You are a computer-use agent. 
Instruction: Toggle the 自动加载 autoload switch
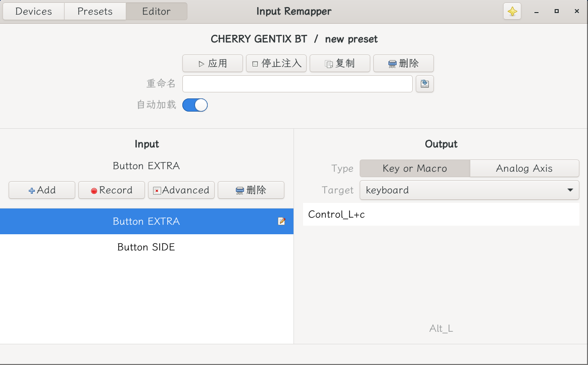click(195, 105)
